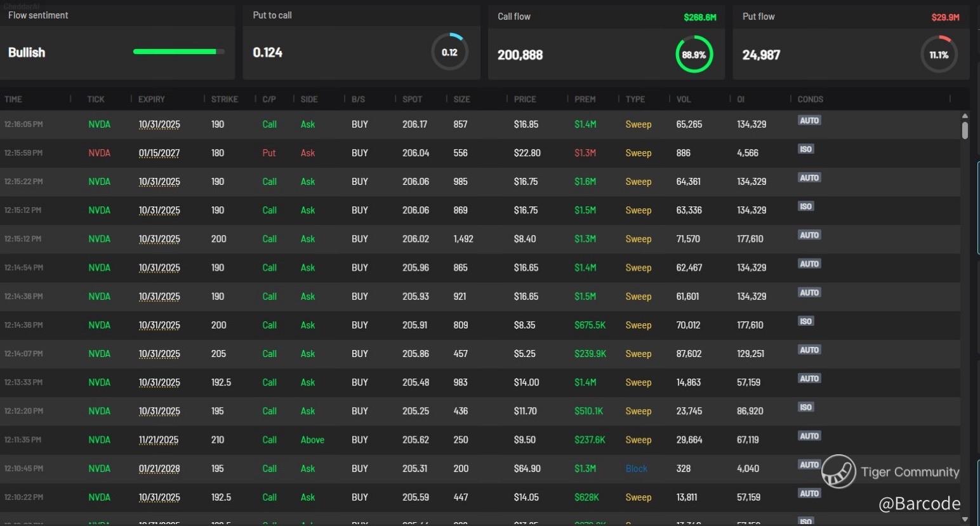Click the 01/15/2027 expiry date
Screen dimensions: 980x526
(159, 153)
